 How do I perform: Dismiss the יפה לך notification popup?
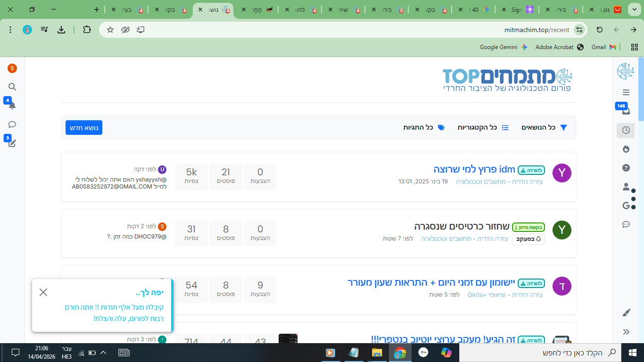click(43, 292)
